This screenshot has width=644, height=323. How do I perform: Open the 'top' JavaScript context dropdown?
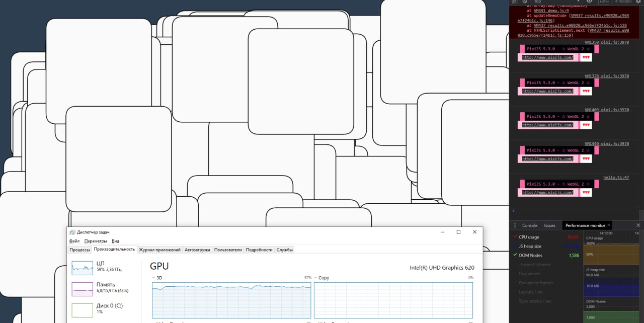(x=556, y=2)
